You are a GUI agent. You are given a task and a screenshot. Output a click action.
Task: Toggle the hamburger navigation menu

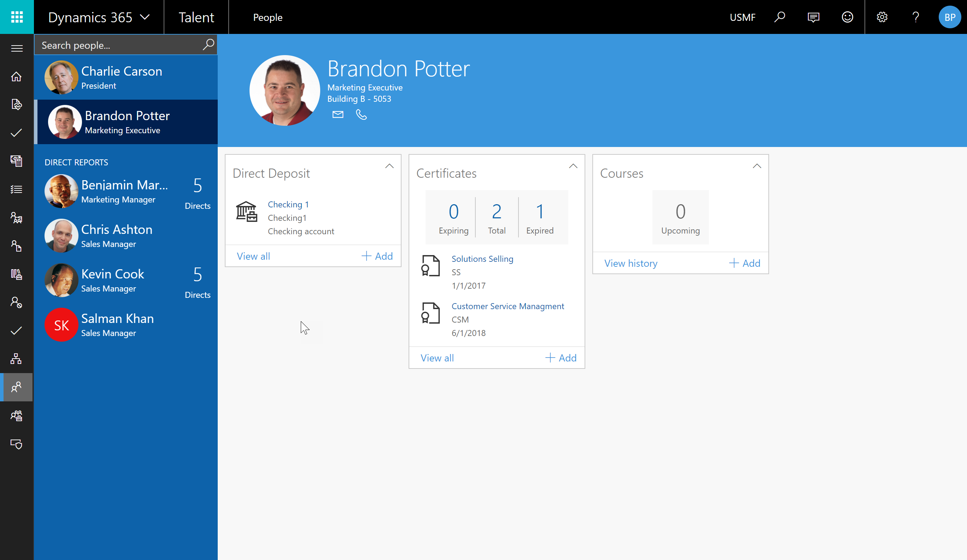click(x=17, y=48)
